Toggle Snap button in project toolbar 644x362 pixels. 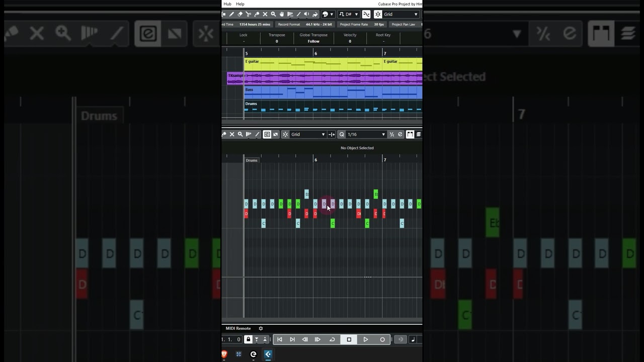coord(378,14)
